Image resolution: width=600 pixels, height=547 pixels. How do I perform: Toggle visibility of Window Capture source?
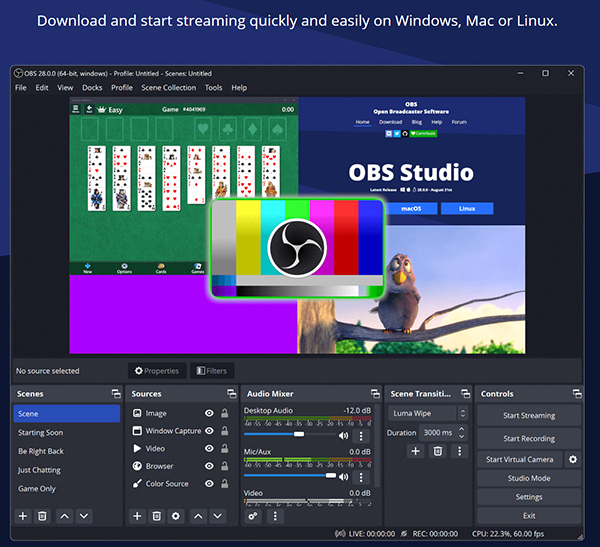click(x=209, y=431)
